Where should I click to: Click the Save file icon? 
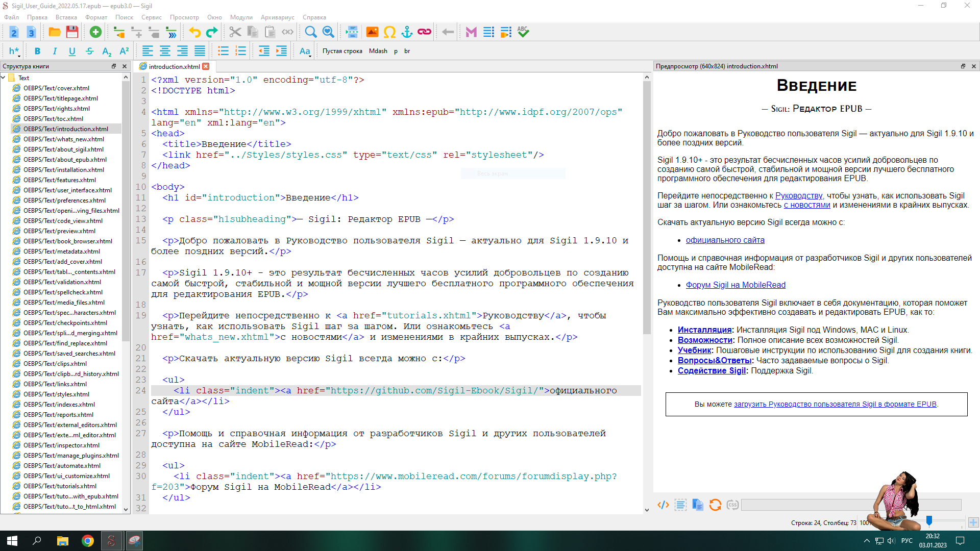click(x=72, y=32)
